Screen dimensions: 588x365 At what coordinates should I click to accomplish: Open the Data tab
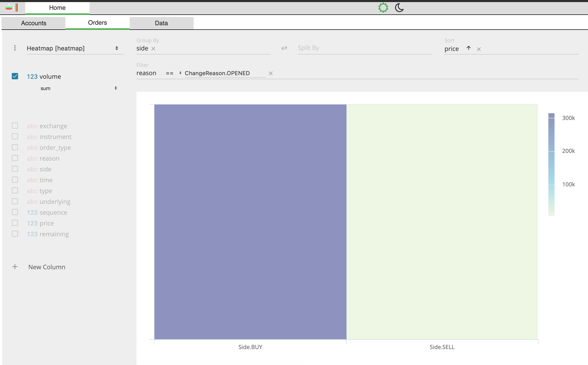[161, 23]
